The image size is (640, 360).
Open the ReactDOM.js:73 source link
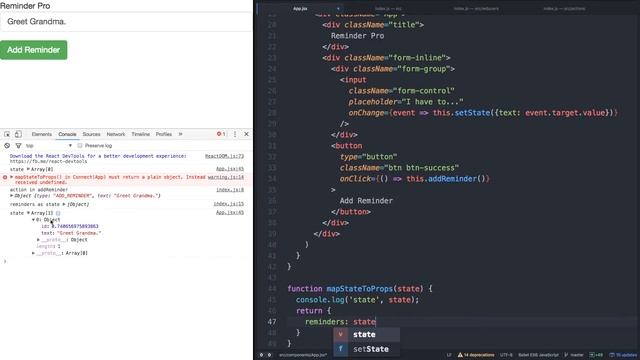224,156
